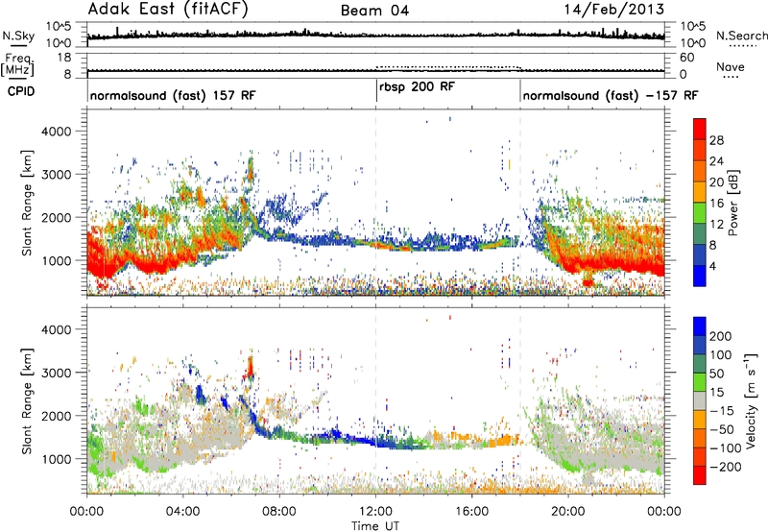Click the '60' tick on the Nave axis
The height and width of the screenshot is (532, 768).
pyautogui.click(x=687, y=58)
